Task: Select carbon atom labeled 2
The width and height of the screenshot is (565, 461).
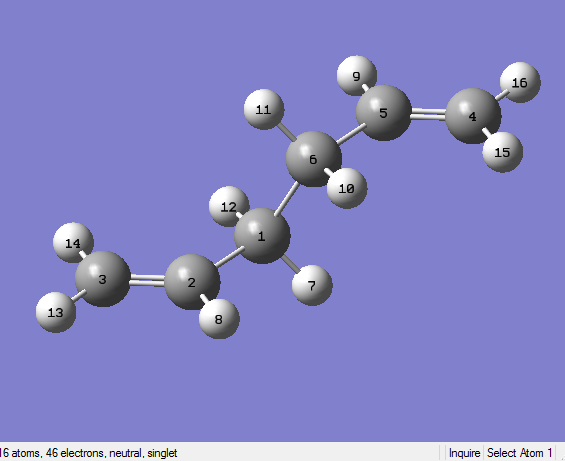Action: 192,282
